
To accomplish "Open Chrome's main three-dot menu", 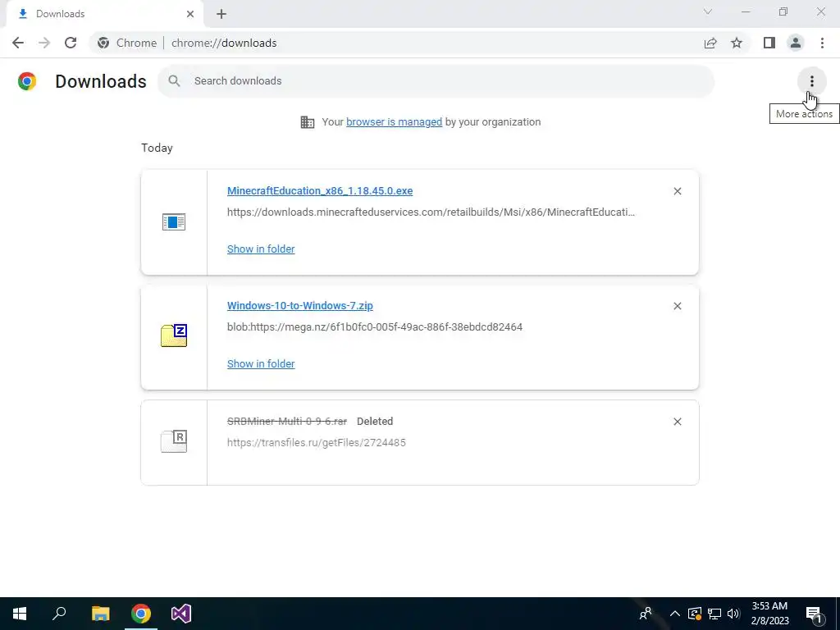I will (x=822, y=43).
